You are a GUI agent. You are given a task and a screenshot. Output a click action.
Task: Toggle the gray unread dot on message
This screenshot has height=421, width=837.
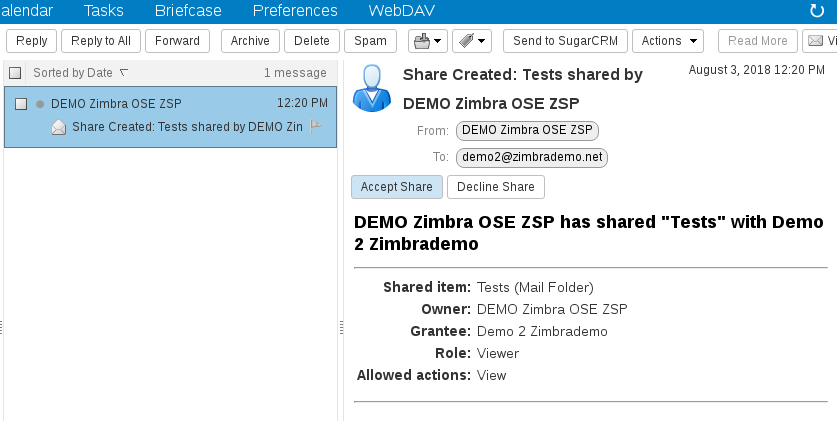click(40, 104)
